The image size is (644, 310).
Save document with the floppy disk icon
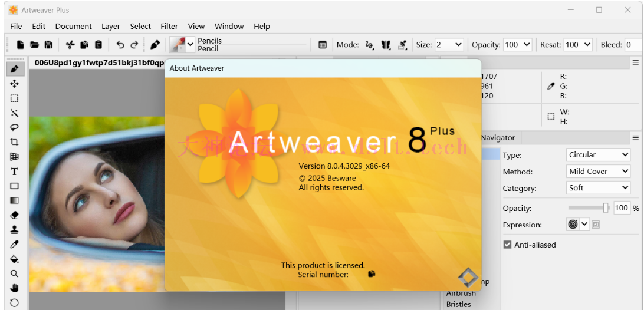[x=48, y=45]
